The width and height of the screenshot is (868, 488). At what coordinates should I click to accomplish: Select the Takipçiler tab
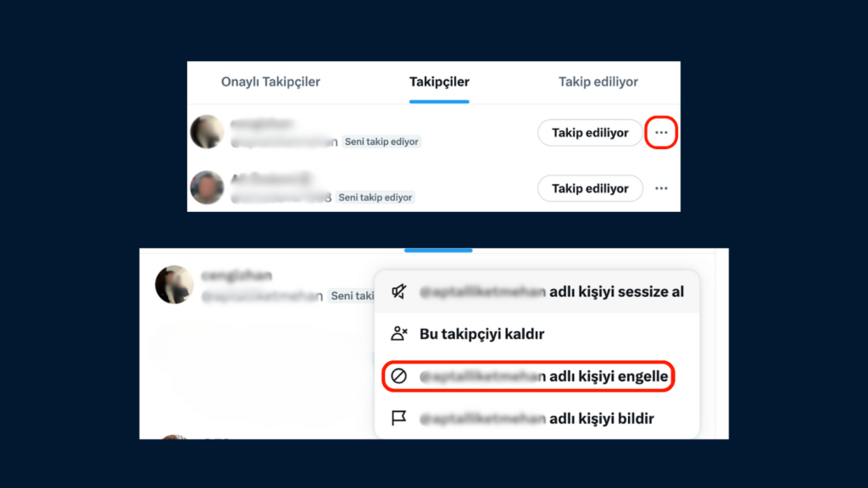[439, 82]
